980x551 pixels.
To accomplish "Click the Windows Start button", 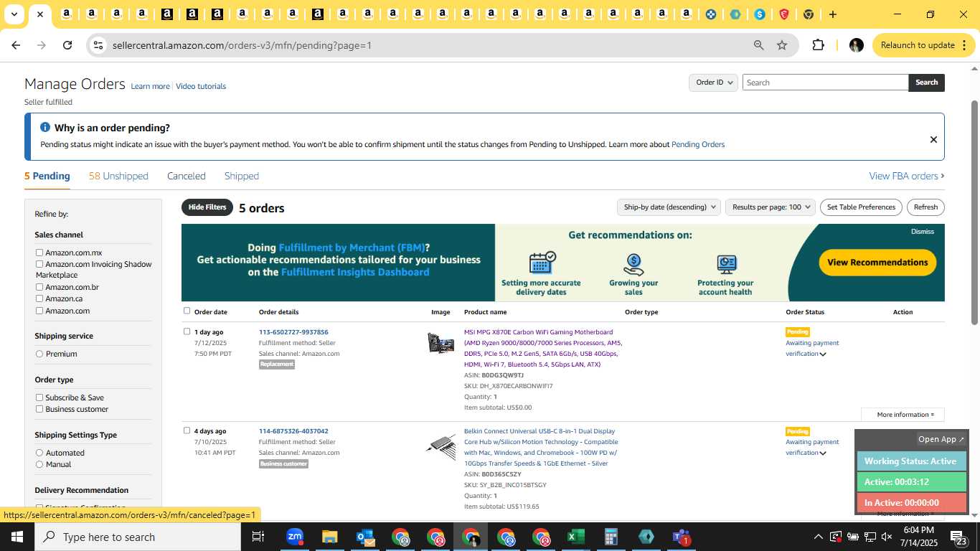I will click(17, 537).
